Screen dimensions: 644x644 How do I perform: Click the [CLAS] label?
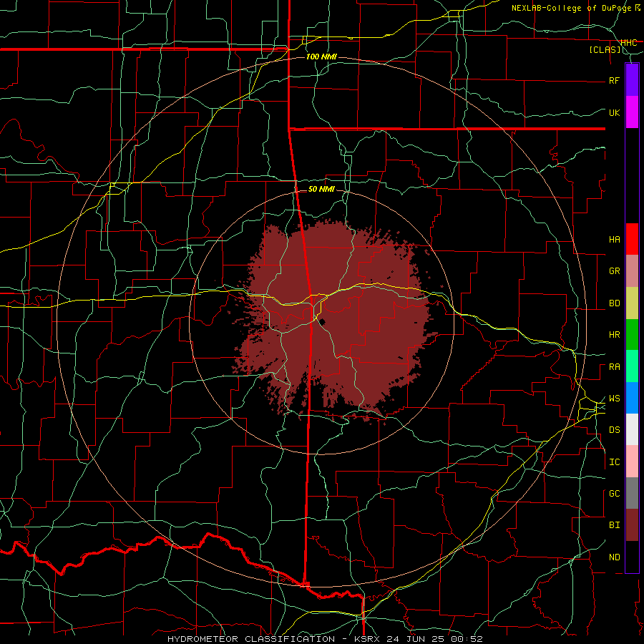605,49
